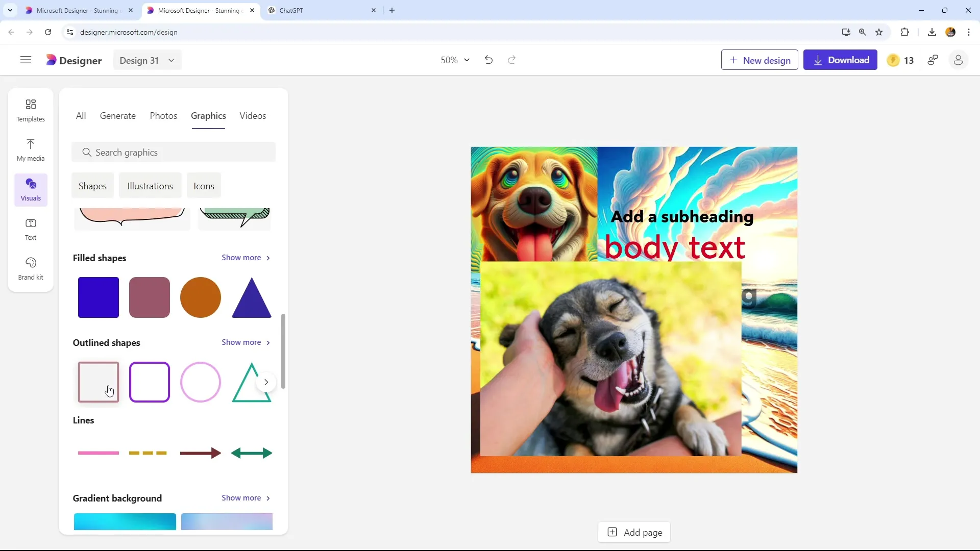The width and height of the screenshot is (980, 551).
Task: Add the dark red arrow line
Action: 201,453
